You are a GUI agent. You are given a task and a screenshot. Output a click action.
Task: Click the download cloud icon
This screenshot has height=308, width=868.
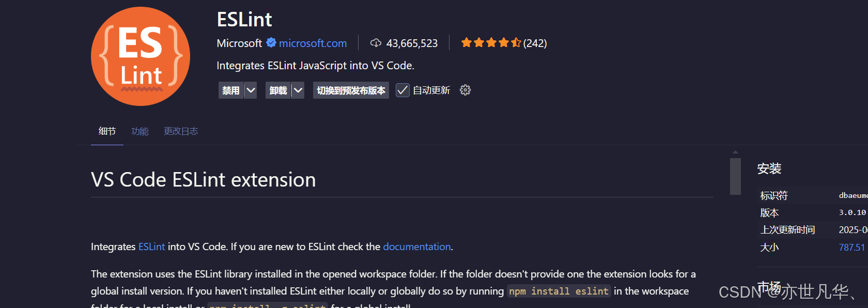tap(376, 43)
